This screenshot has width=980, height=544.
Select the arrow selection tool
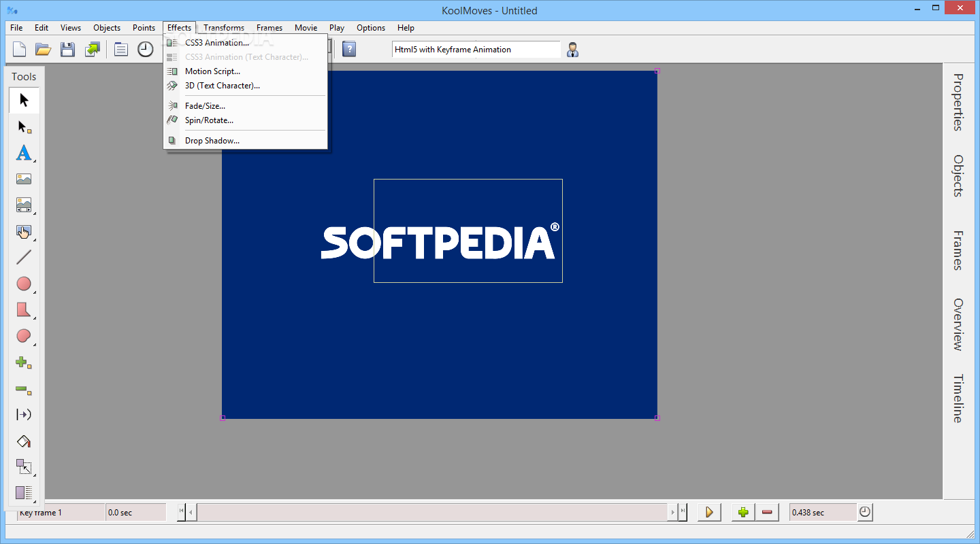[24, 101]
